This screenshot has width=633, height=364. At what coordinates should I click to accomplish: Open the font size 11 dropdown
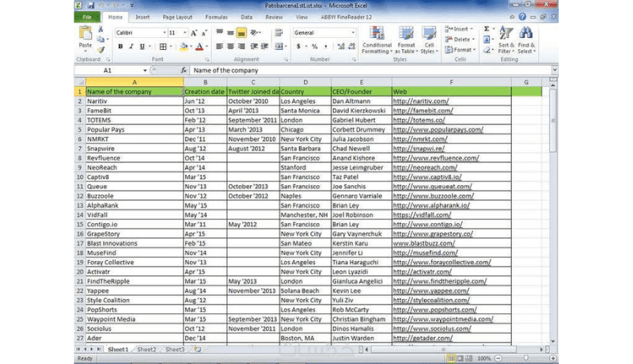pyautogui.click(x=185, y=32)
